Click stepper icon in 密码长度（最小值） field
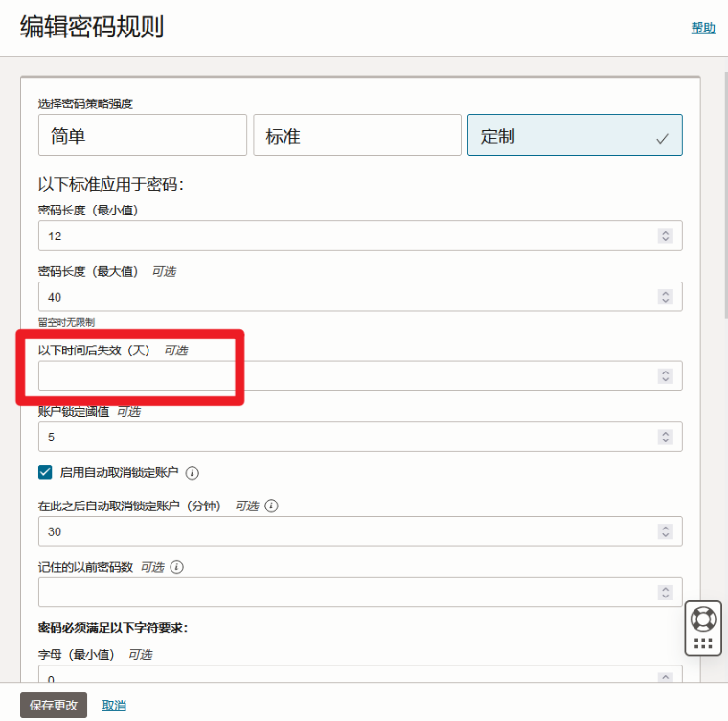 (665, 236)
